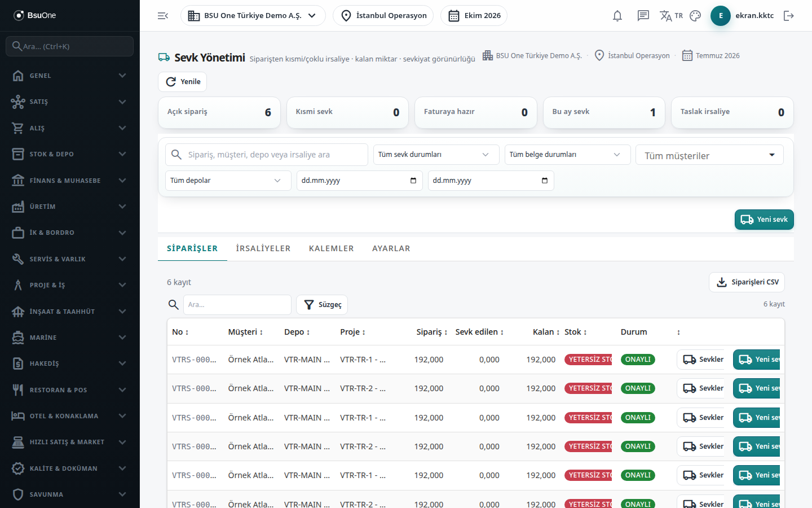Sort table by the Müşteri column
812x508 pixels.
pyautogui.click(x=245, y=332)
